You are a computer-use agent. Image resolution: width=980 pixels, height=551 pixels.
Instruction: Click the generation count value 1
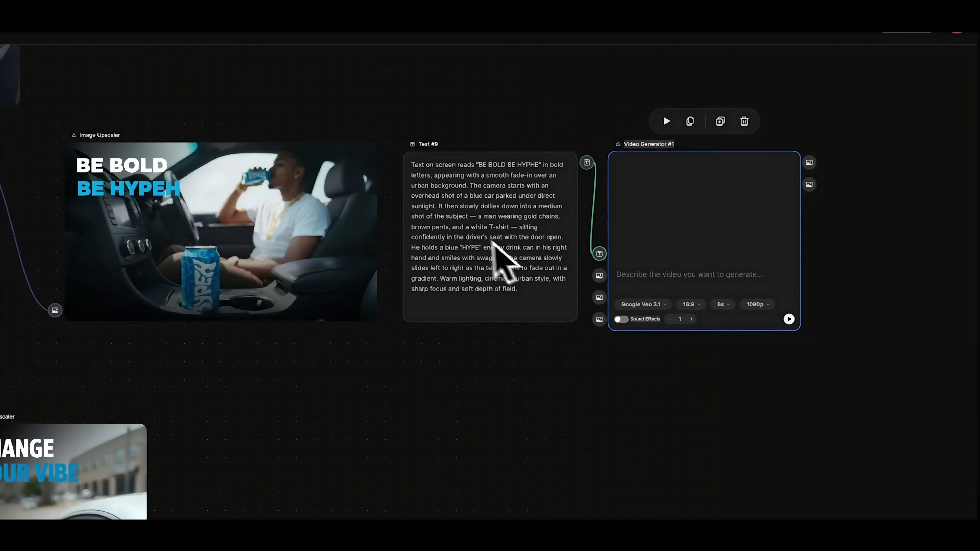[680, 319]
